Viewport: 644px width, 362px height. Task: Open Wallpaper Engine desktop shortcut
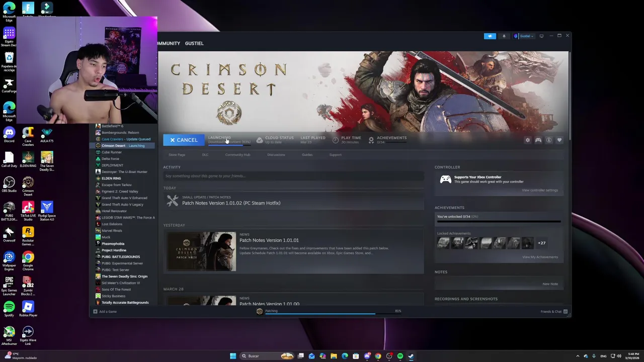[9, 260]
